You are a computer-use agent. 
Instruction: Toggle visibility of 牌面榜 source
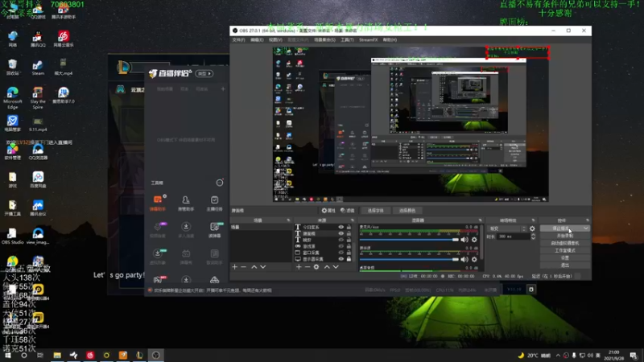[x=341, y=233]
